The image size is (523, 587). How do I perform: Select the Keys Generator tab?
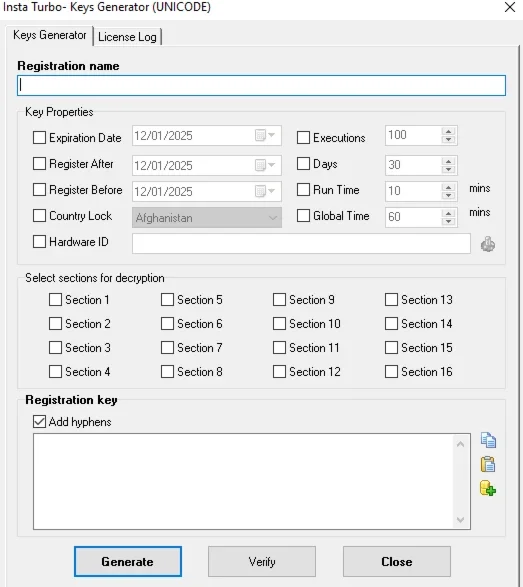(x=49, y=35)
